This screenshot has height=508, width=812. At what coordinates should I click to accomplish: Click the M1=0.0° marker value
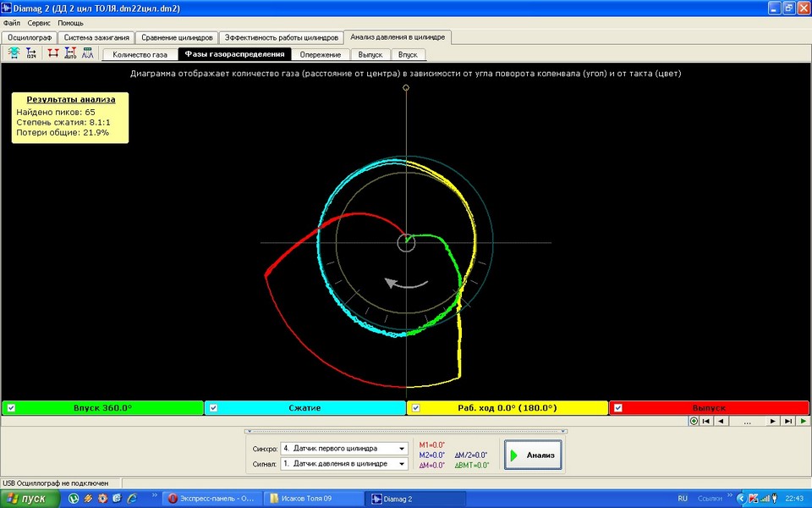pos(432,444)
